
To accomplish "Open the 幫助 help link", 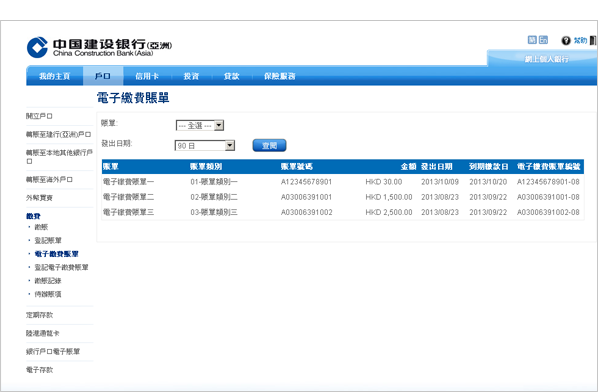I will point(580,40).
